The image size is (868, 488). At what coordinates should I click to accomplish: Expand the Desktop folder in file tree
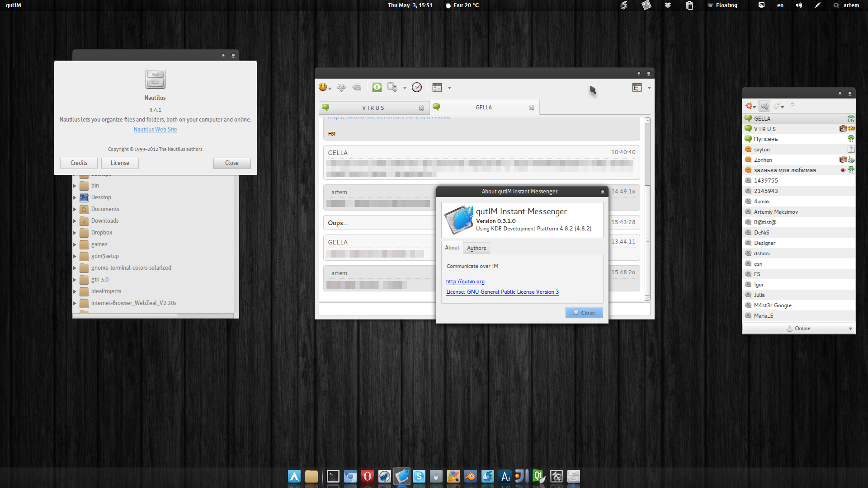(x=75, y=197)
